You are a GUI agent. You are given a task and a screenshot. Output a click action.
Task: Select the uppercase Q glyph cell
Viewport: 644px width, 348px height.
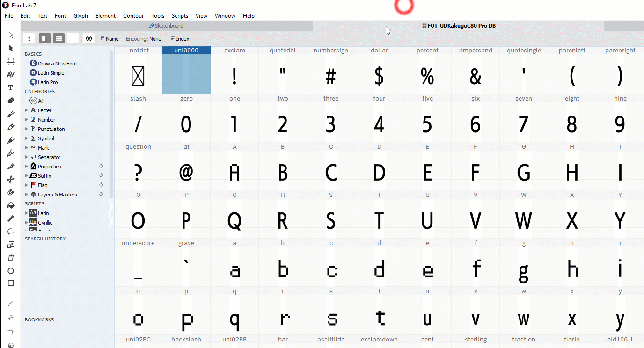coord(234,215)
